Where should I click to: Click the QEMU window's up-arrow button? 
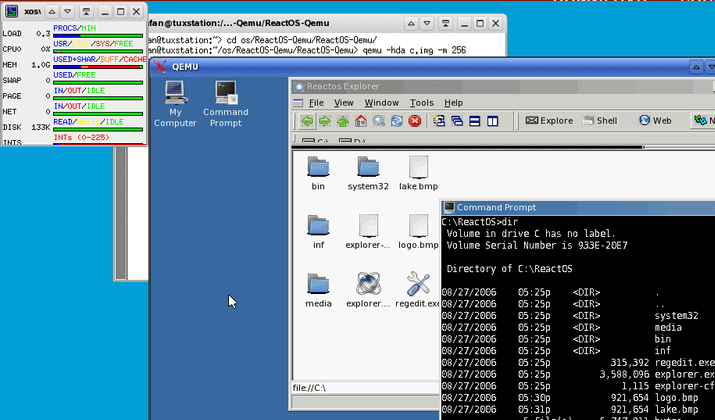pos(696,67)
